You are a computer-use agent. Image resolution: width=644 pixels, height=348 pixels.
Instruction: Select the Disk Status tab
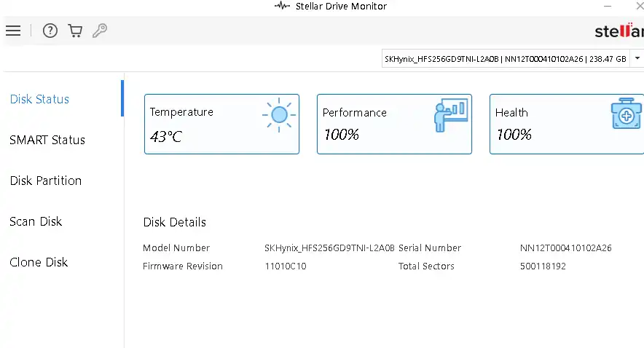(39, 99)
